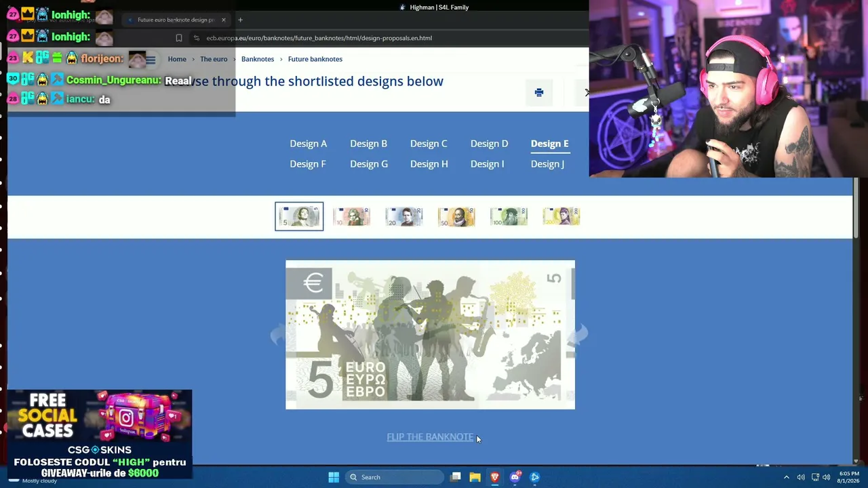This screenshot has height=488, width=868.
Task: Bookmark the page via bookmark icon
Action: pyautogui.click(x=179, y=38)
